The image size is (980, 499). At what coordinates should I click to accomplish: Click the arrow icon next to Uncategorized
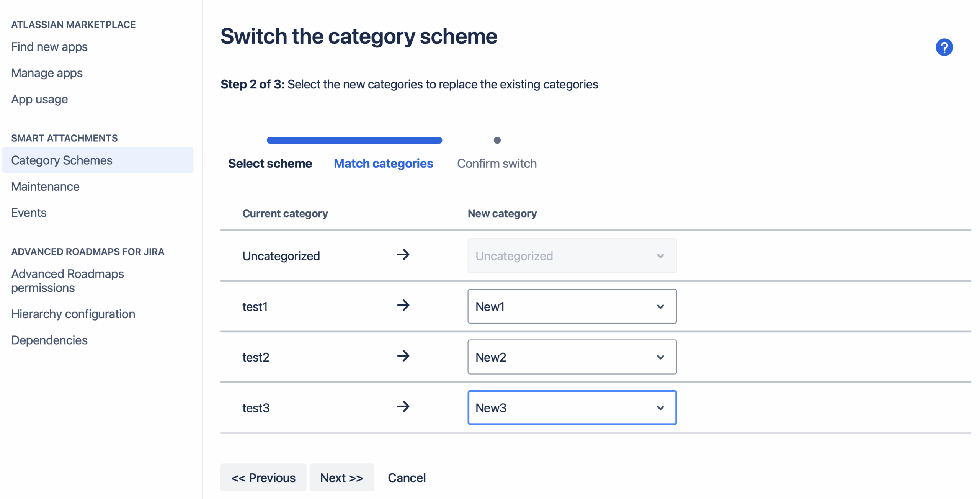(x=403, y=255)
